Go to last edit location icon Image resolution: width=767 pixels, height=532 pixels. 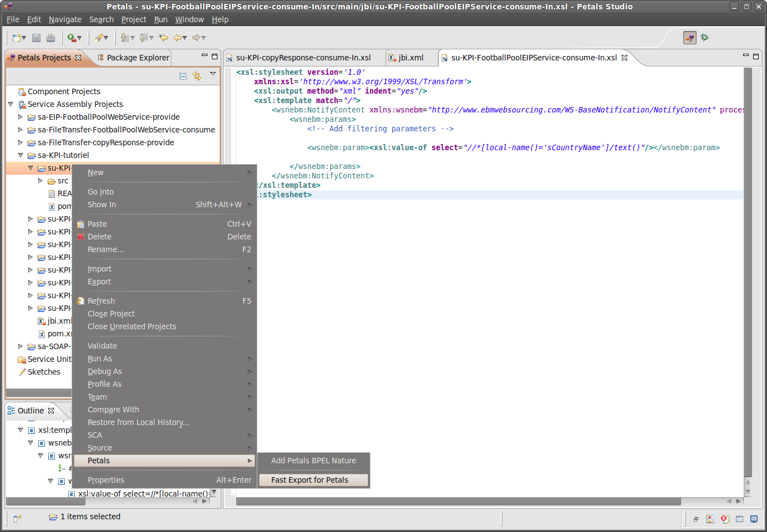pyautogui.click(x=164, y=38)
